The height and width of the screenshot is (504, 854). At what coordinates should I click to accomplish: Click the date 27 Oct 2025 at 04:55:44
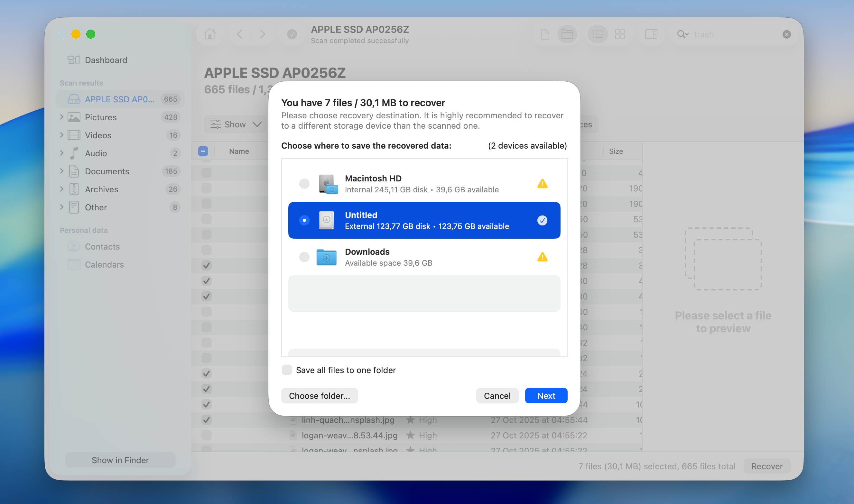[539, 420]
